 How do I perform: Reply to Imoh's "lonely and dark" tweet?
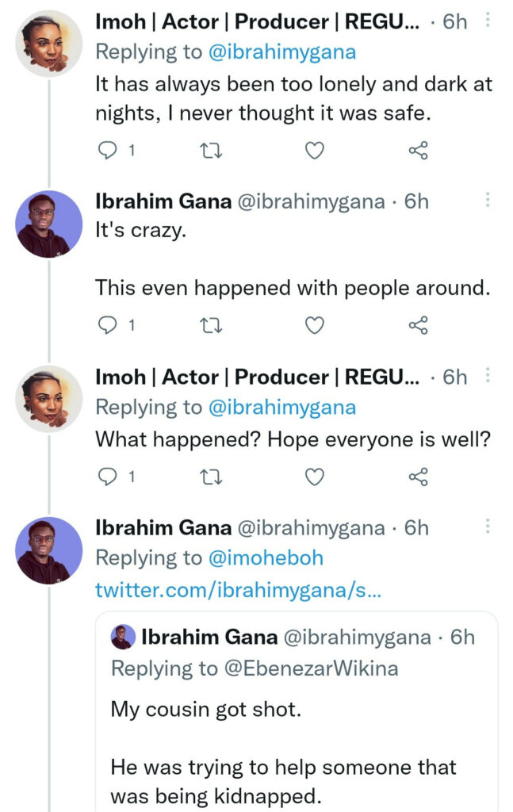(107, 150)
